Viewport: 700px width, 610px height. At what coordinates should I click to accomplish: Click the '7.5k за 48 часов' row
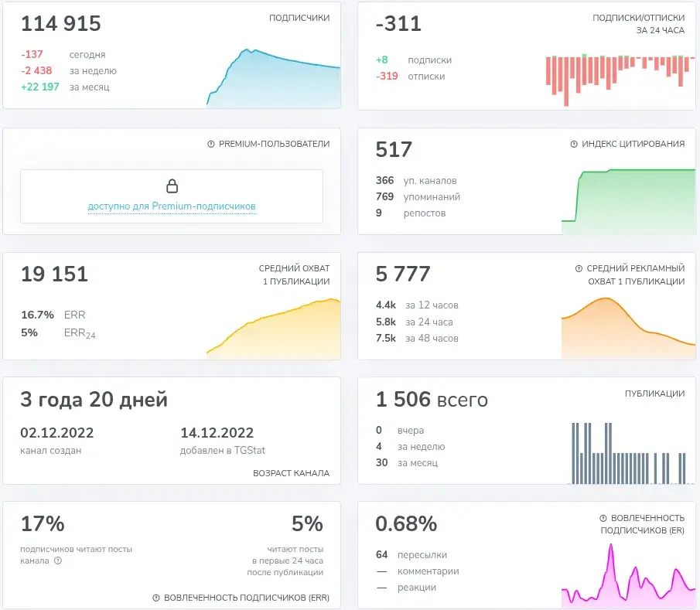pyautogui.click(x=417, y=339)
